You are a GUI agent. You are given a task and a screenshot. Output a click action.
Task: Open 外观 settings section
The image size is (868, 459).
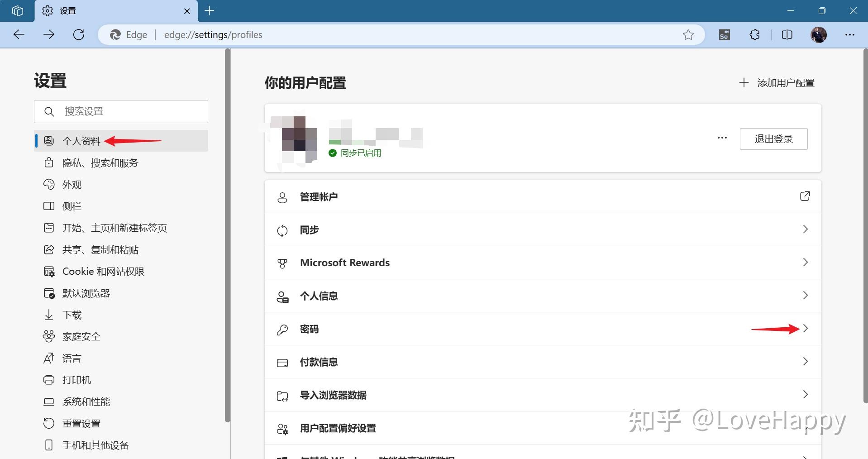tap(121, 184)
